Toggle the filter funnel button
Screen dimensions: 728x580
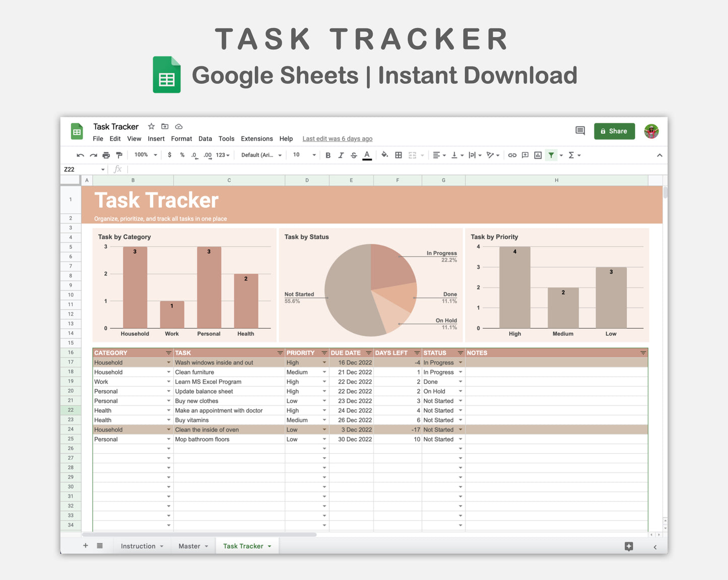tap(551, 155)
